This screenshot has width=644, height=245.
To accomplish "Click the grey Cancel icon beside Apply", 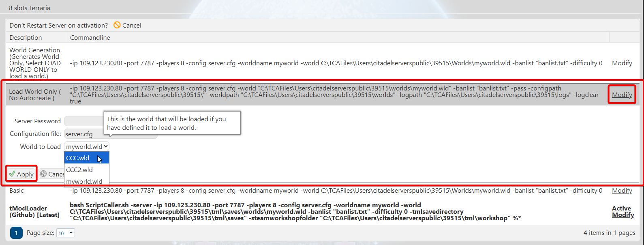I will point(43,174).
